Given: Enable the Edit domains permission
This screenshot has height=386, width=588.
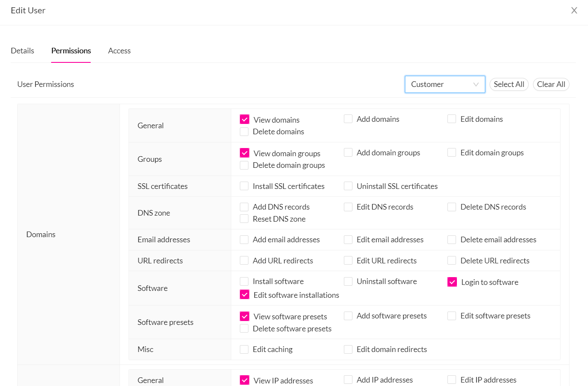Looking at the screenshot, I should click(452, 118).
